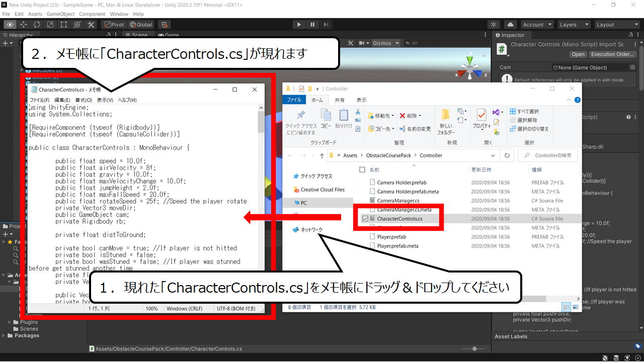644x362 pixels.
Task: Select the Move tool in Unity toolbar
Action: tap(24, 24)
